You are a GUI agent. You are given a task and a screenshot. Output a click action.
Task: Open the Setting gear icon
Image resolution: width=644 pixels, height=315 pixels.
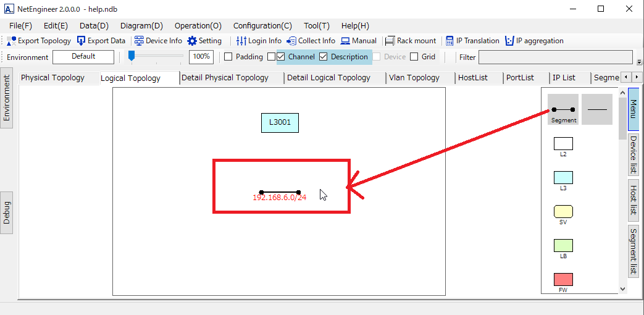click(x=192, y=41)
